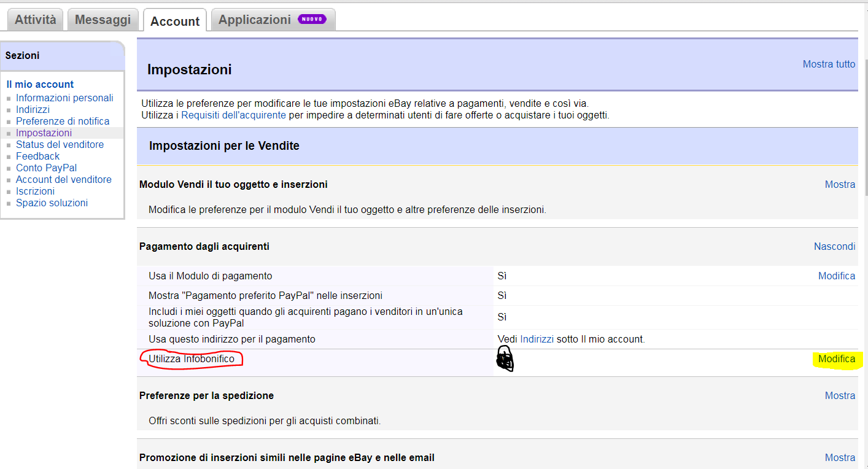Open Spazio soluzioni sidebar link
Viewport: 868px width, 469px height.
(52, 203)
